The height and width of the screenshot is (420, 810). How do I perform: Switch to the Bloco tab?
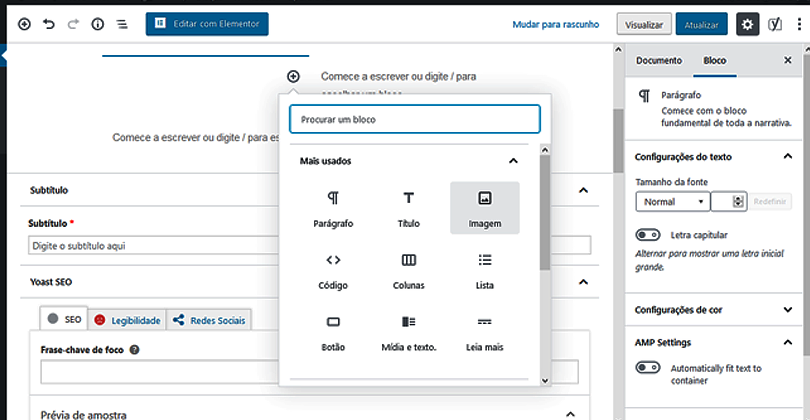tap(714, 60)
